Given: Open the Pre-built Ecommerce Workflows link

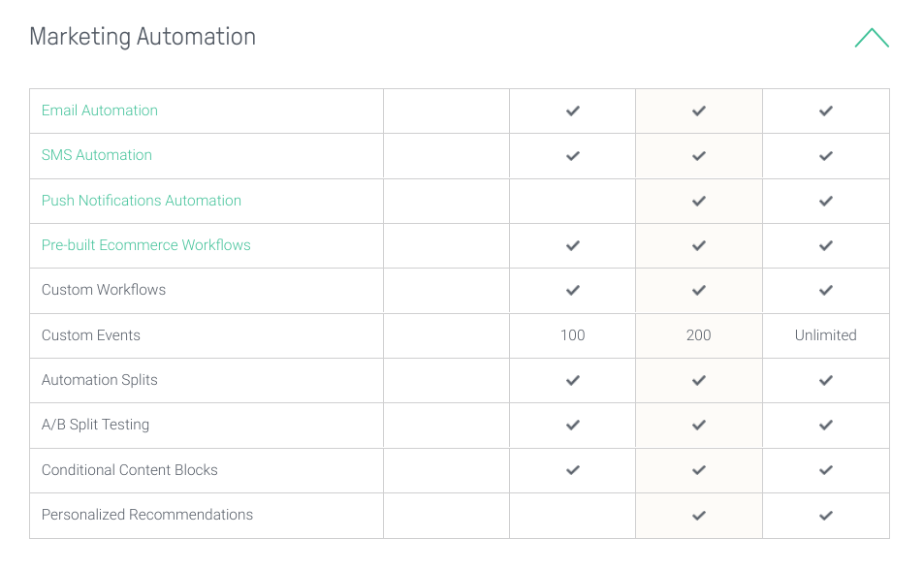Looking at the screenshot, I should tap(146, 245).
